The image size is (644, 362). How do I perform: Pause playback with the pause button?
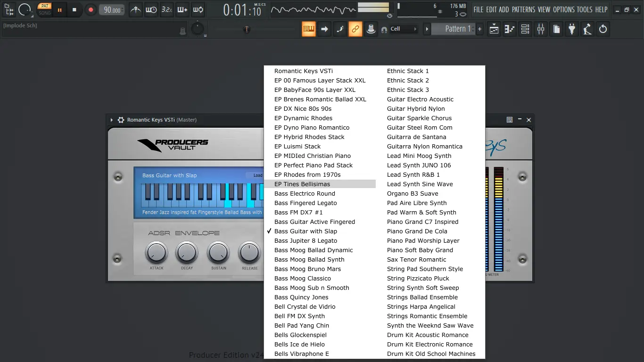[60, 9]
